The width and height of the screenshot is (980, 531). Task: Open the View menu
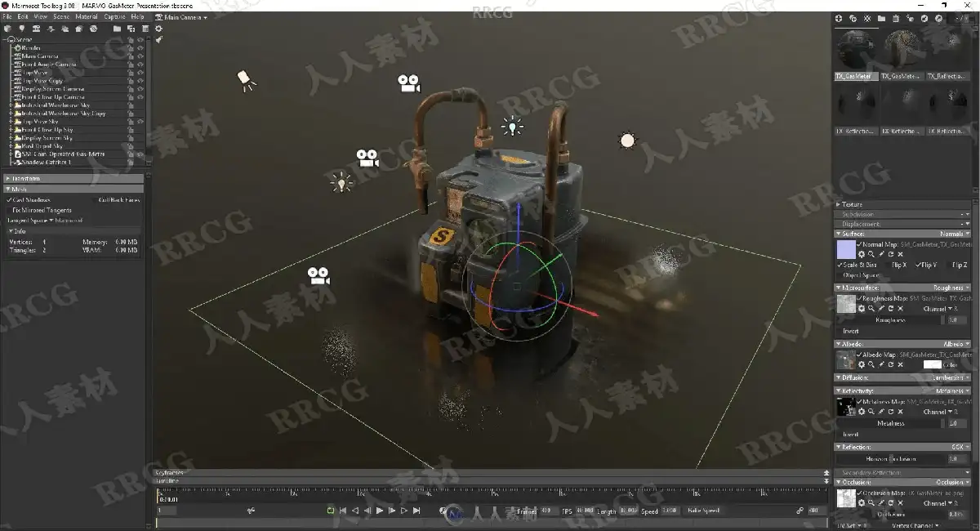pos(41,16)
